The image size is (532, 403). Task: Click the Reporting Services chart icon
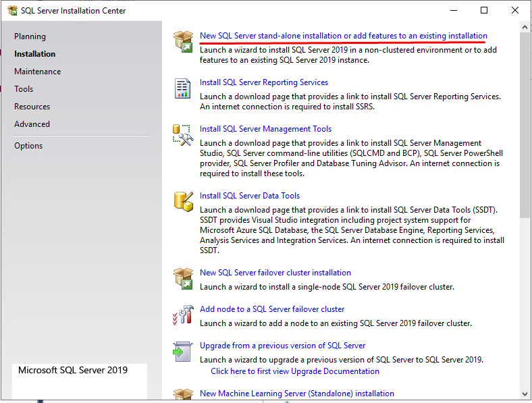coord(182,88)
